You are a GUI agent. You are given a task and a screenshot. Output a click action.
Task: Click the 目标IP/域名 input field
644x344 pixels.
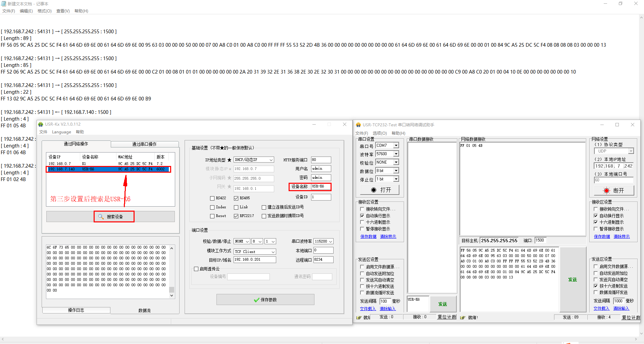[x=254, y=260]
